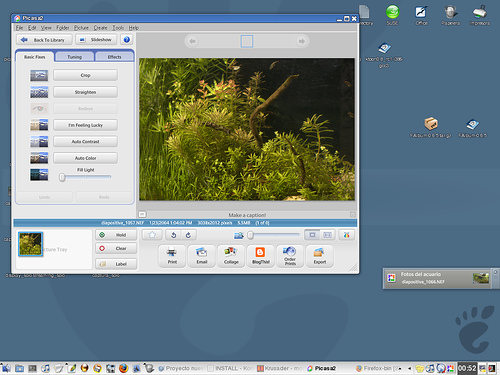
Task: Open the Impresora printer desktop icon
Action: [480, 15]
